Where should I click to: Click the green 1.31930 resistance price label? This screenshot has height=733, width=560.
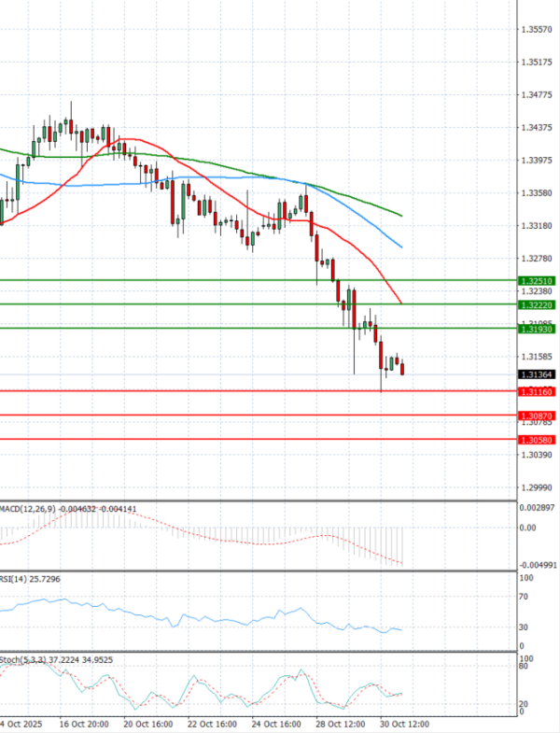point(536,329)
